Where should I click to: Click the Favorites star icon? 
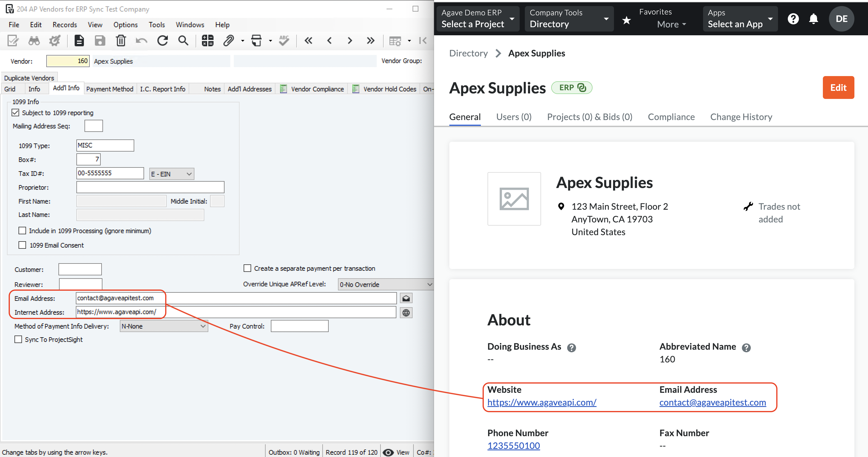pyautogui.click(x=626, y=21)
